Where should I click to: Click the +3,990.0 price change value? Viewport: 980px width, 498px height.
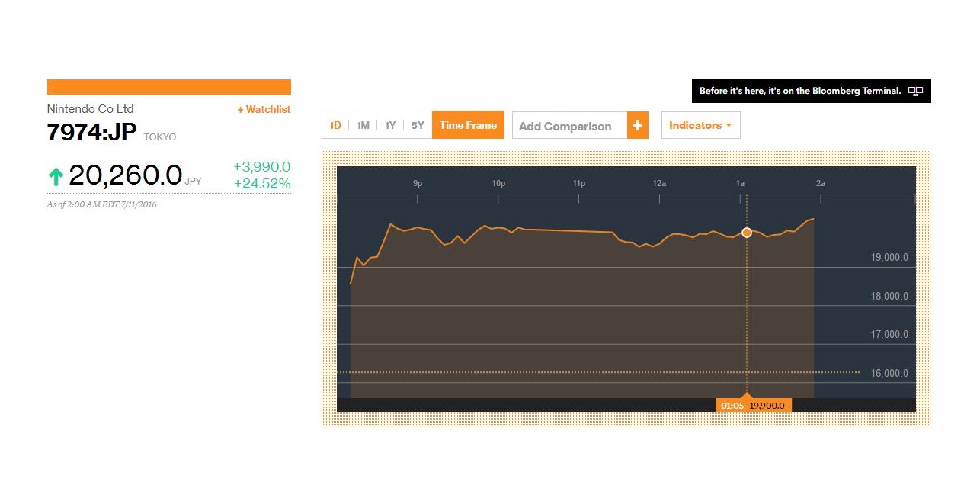tap(261, 167)
